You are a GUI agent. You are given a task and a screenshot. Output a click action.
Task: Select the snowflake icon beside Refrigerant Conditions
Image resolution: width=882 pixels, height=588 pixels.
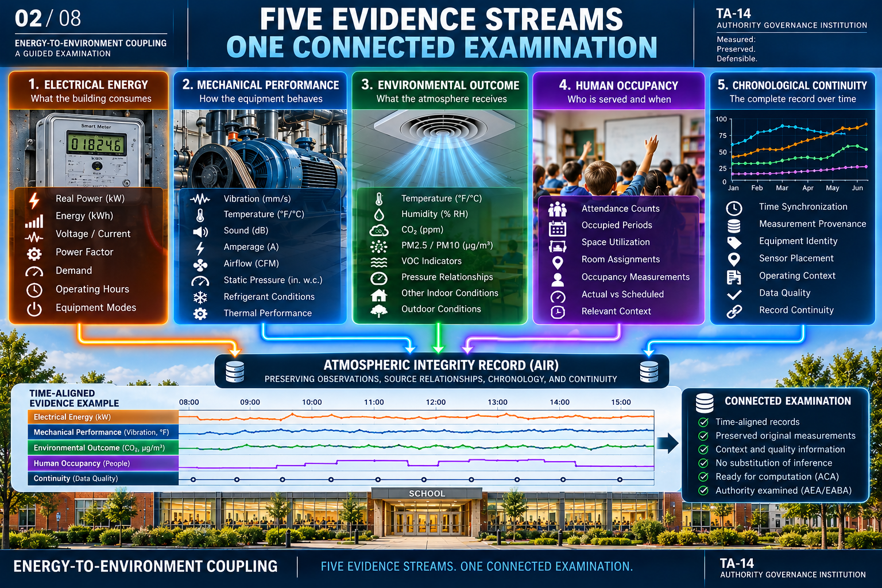tap(200, 297)
